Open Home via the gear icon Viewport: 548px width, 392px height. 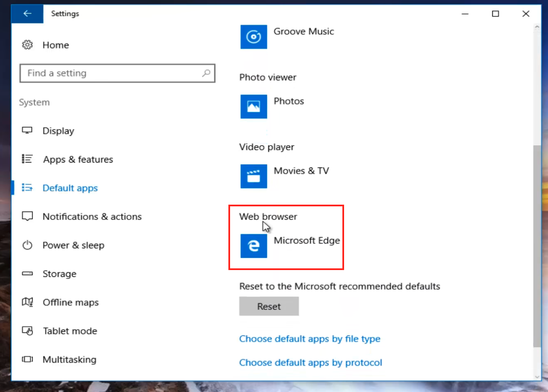[27, 45]
